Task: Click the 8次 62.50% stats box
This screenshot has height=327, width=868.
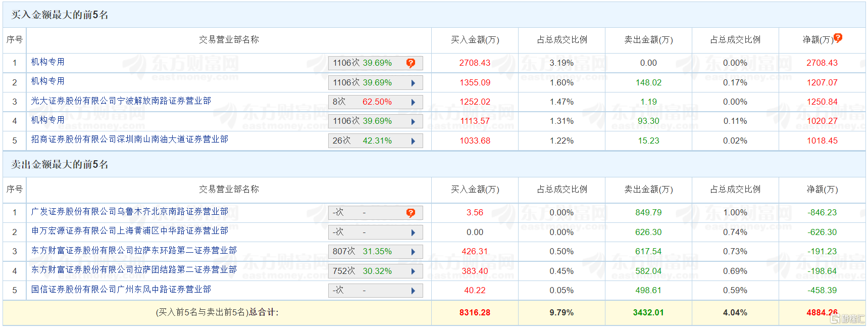Action: click(x=376, y=102)
